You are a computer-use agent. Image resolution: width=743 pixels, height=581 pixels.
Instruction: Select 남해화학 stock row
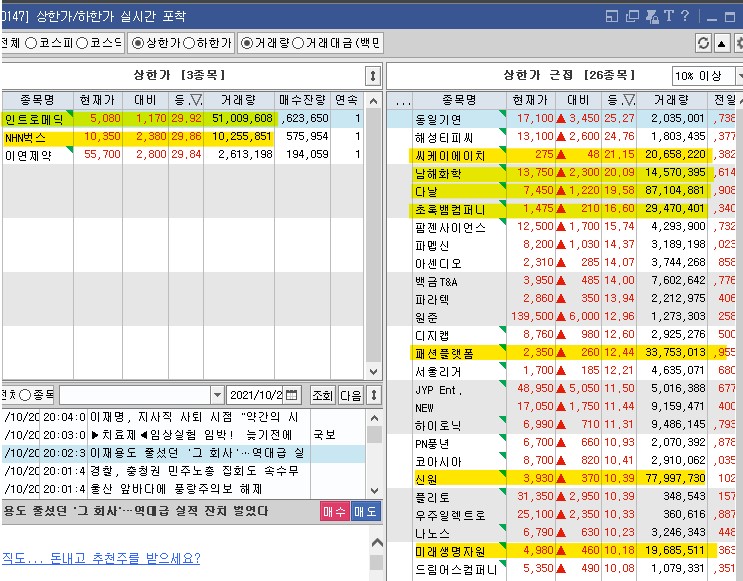coord(564,173)
